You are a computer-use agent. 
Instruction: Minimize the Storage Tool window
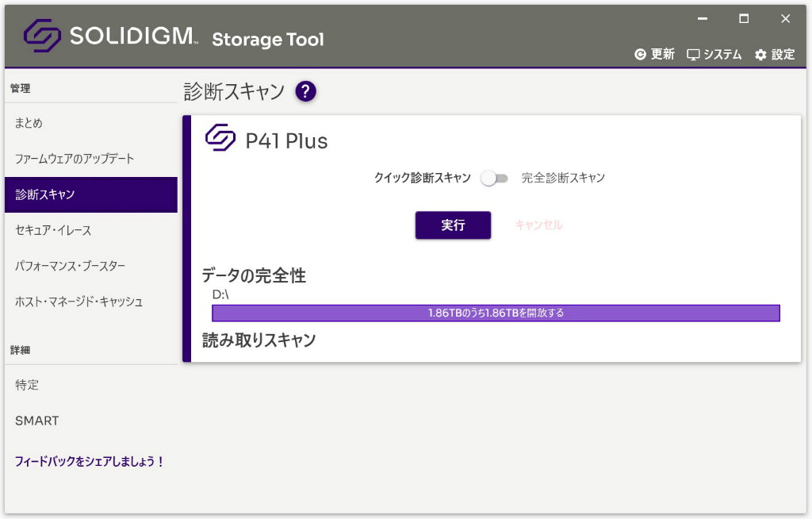click(x=703, y=19)
